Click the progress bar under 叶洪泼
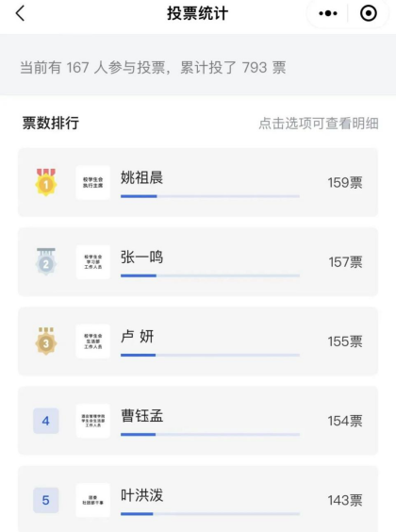This screenshot has height=532, width=396. coord(210,514)
